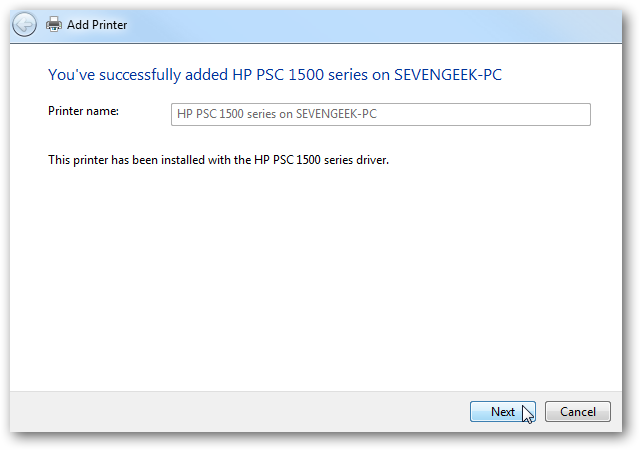The image size is (640, 450).
Task: Click 'SEVENGEEK-PC' in the blue heading
Action: tap(448, 75)
